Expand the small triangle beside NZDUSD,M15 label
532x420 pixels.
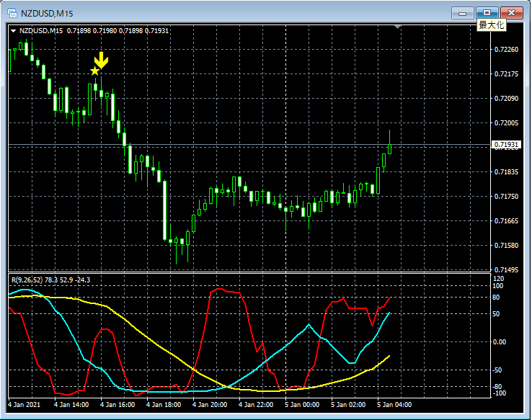[x=13, y=31]
